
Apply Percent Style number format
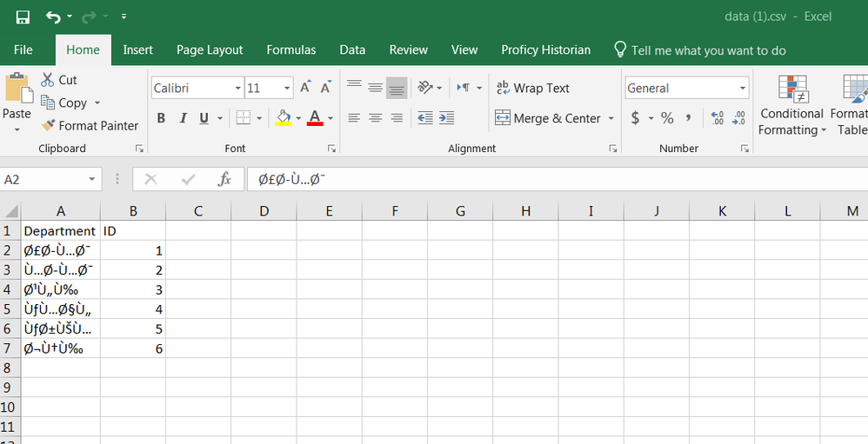[x=667, y=118]
